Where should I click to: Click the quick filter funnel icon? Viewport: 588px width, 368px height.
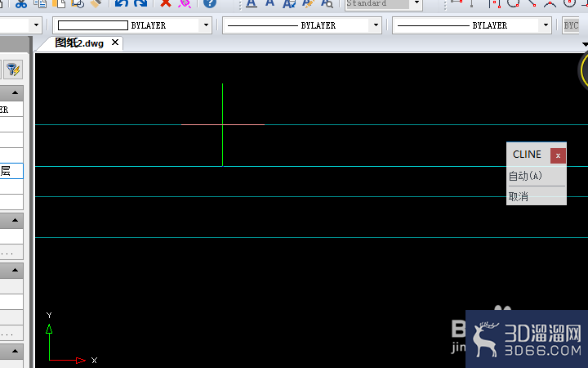(13, 70)
